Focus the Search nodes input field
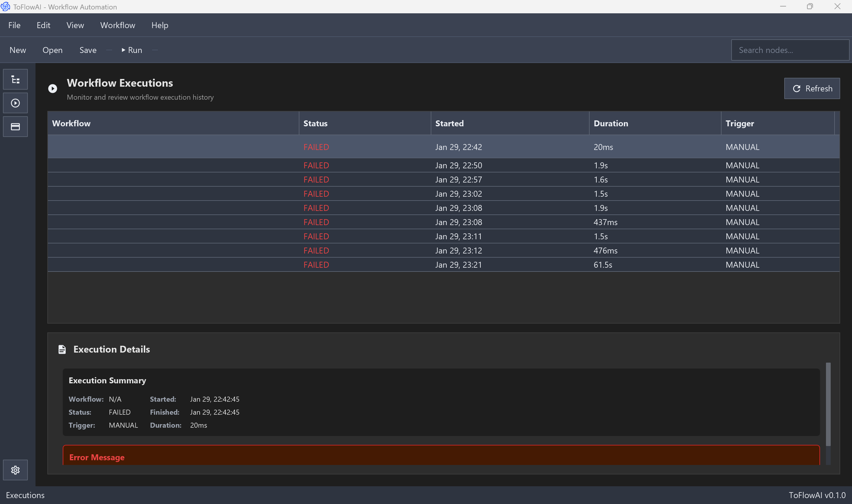 coord(790,50)
